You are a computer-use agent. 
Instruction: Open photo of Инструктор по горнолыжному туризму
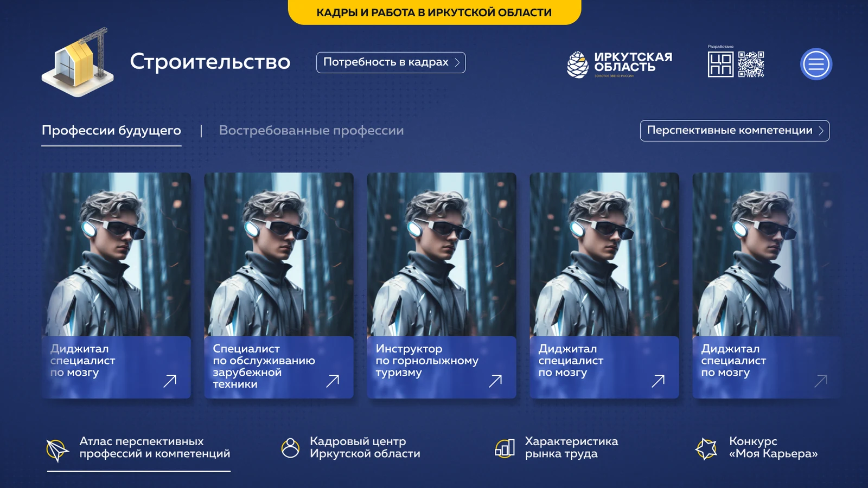coord(442,254)
